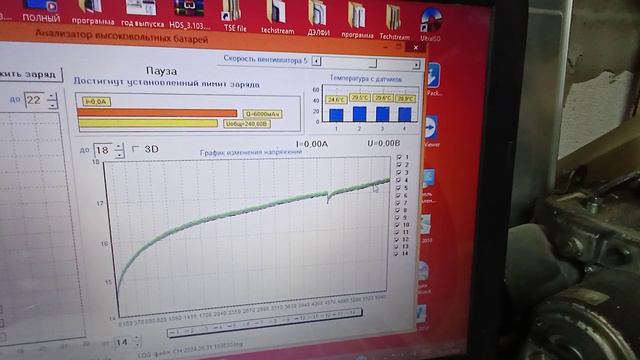640x360 pixels.
Task: Toggle series 14 checkbox
Action: point(396,253)
